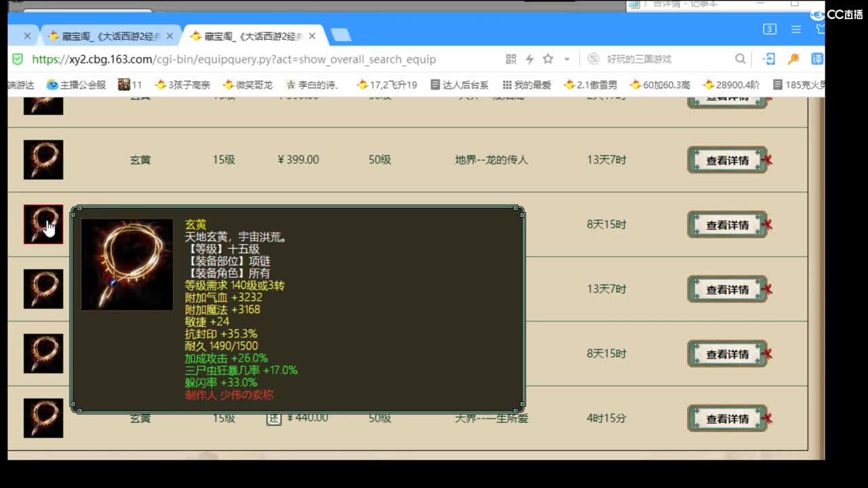This screenshot has width=868, height=488.
Task: Expand the dropdown arrow beside the star icon
Action: tap(567, 60)
